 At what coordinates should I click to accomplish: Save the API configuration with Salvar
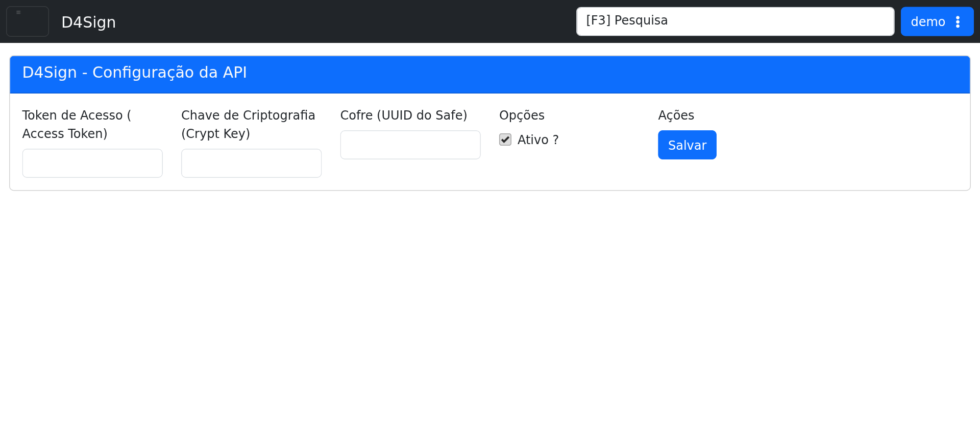(x=687, y=145)
